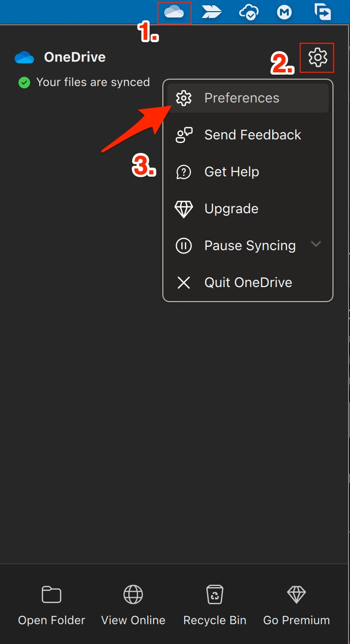Open the OneDrive menu bar icon
The height and width of the screenshot is (644, 350).
click(174, 13)
